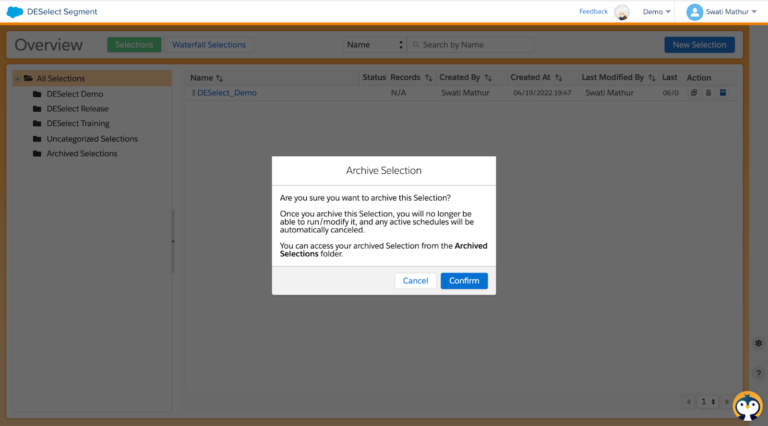The image size is (768, 426).
Task: Click the Archived Selections folder icon
Action: pos(37,153)
